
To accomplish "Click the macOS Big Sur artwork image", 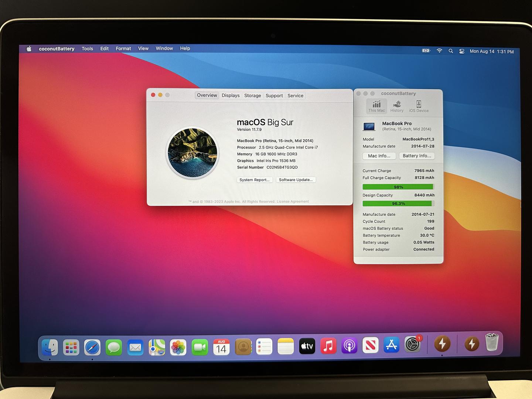I will click(192, 153).
